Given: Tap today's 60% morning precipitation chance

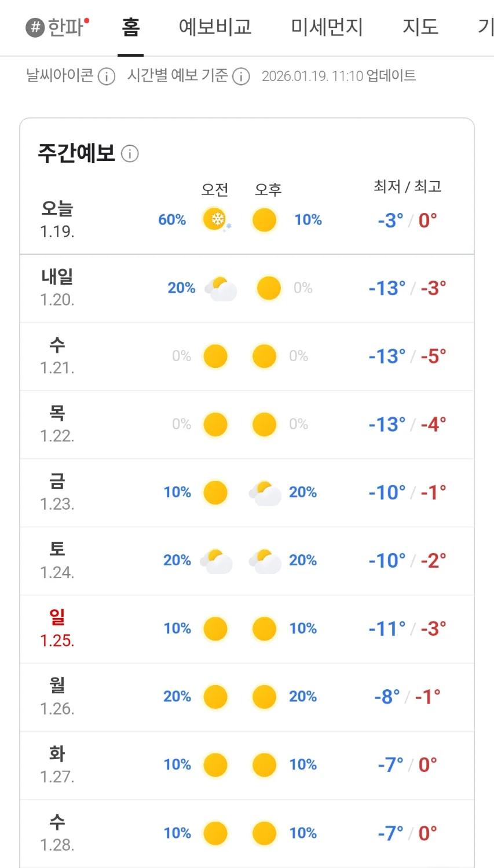Looking at the screenshot, I should [172, 220].
